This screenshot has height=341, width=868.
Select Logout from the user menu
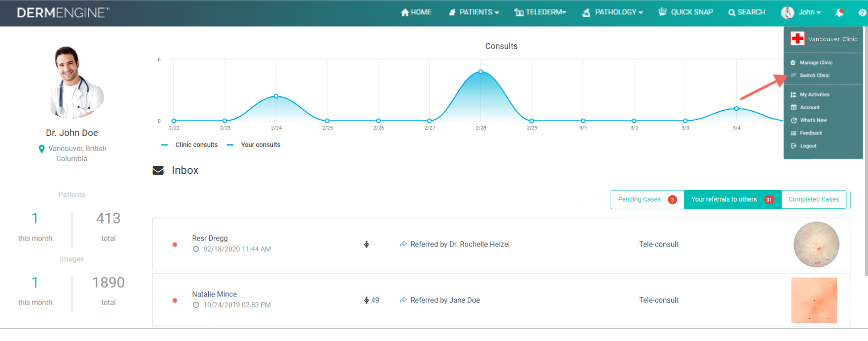pyautogui.click(x=808, y=146)
